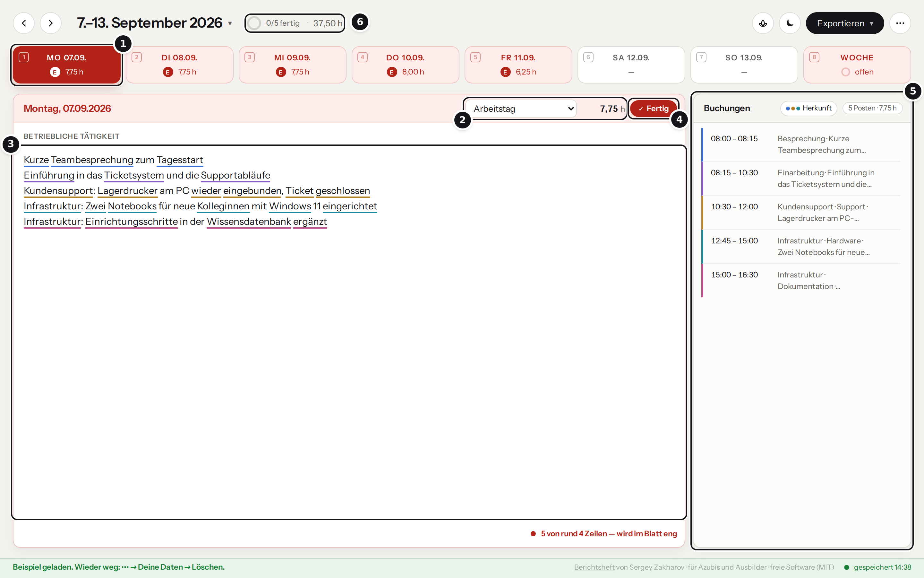Image resolution: width=924 pixels, height=578 pixels.
Task: Click the 0/5 fertig week status
Action: tap(283, 23)
